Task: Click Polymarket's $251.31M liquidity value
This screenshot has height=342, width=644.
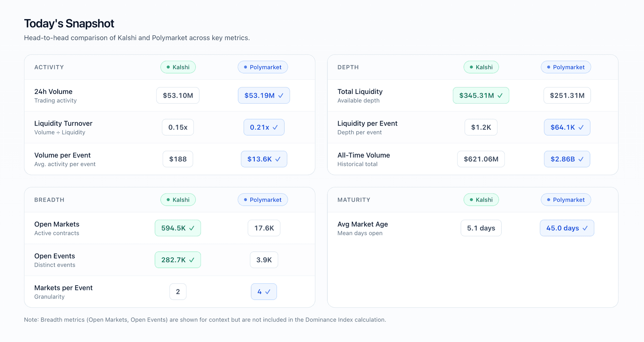Action: pyautogui.click(x=567, y=96)
